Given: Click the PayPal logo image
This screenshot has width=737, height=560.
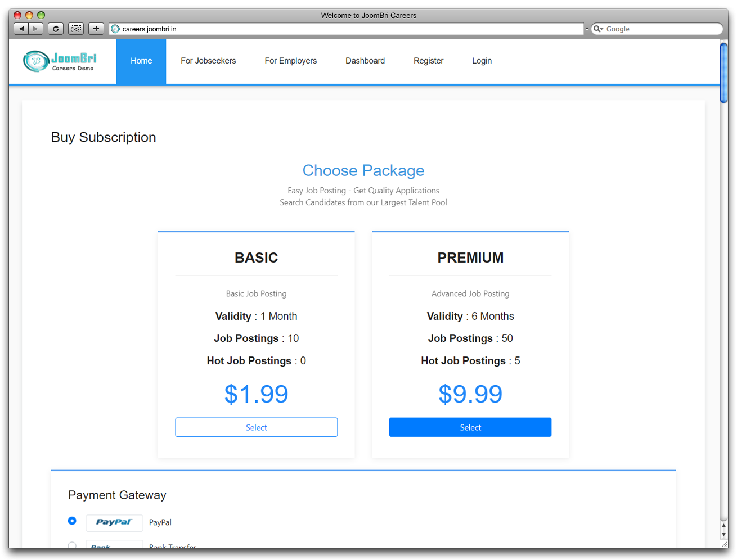Looking at the screenshot, I should pos(114,522).
